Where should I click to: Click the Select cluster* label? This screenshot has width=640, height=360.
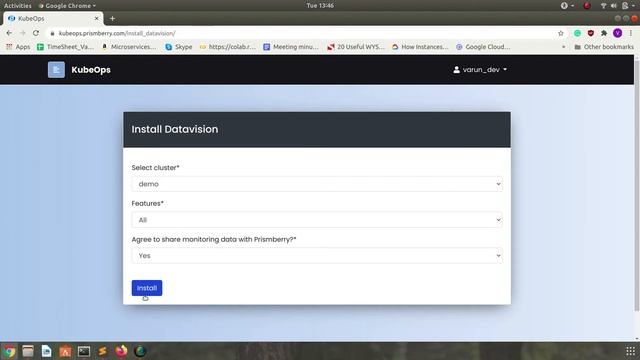click(155, 168)
